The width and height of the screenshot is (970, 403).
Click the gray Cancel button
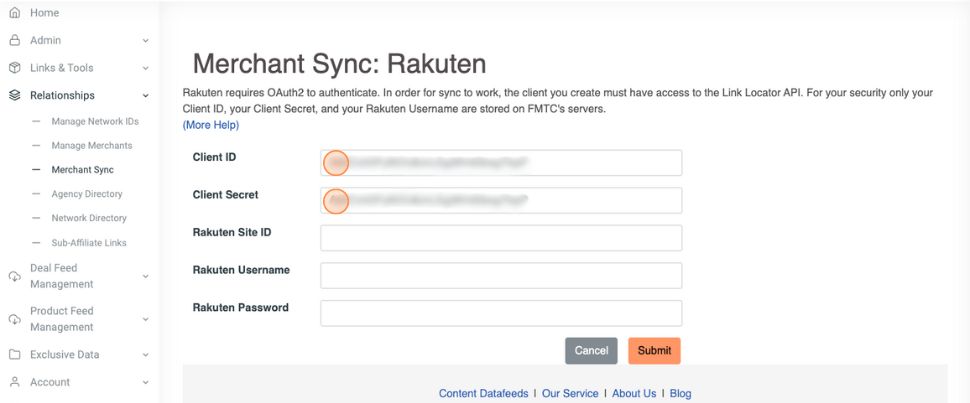point(591,351)
